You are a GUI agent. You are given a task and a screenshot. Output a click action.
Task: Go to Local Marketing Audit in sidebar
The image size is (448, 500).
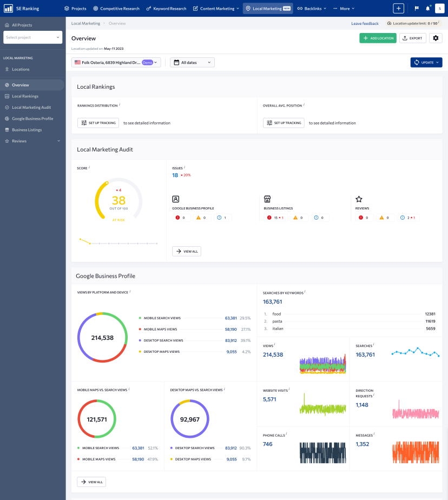tap(31, 107)
